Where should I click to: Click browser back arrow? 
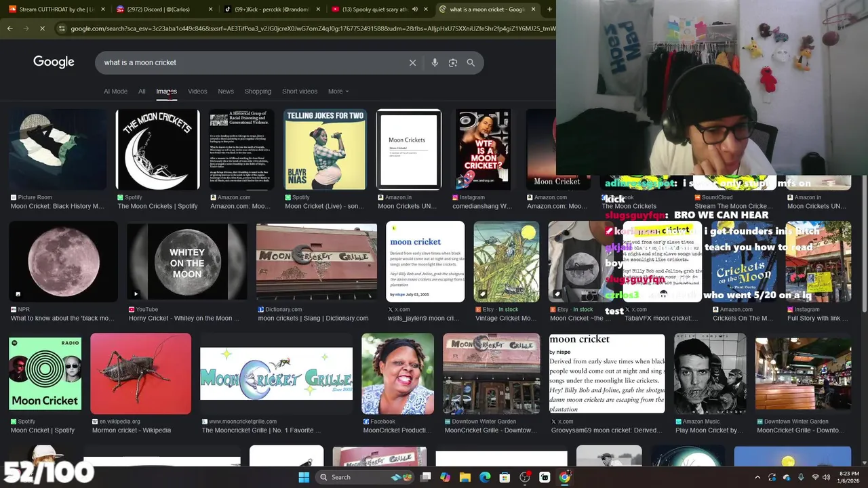(9, 28)
